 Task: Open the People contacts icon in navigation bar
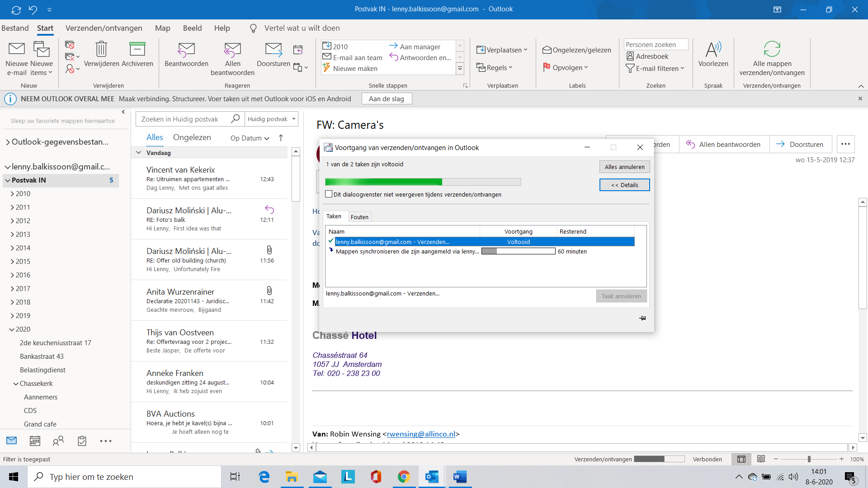tap(58, 441)
